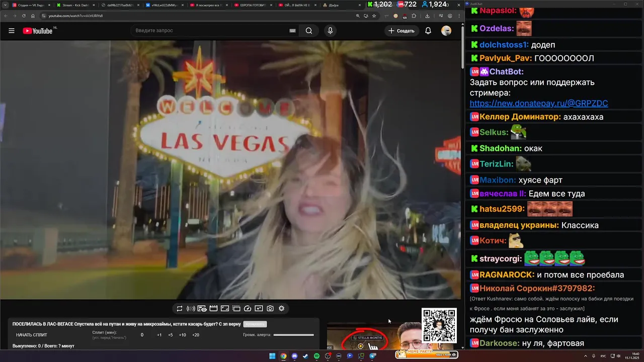Open YouTube notifications bell
The height and width of the screenshot is (362, 644).
pyautogui.click(x=428, y=31)
